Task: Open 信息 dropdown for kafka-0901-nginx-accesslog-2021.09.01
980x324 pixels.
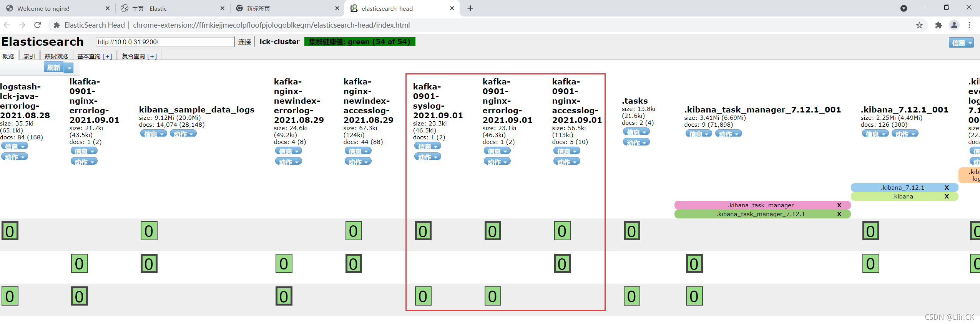Action: [x=567, y=151]
